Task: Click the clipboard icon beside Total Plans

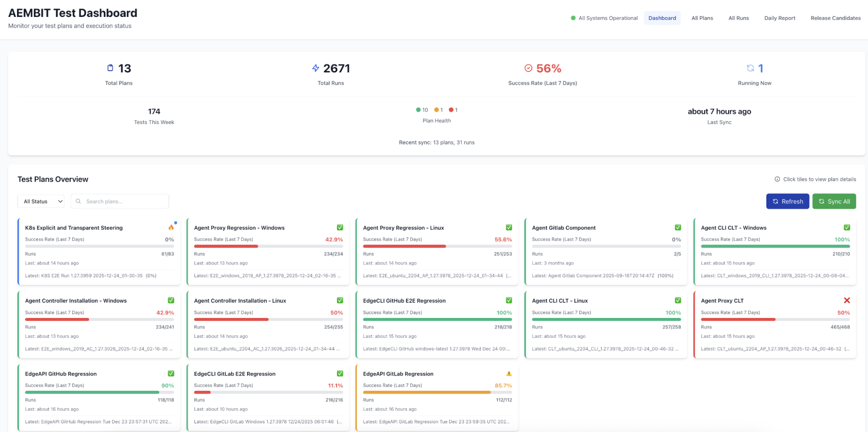Action: (110, 68)
